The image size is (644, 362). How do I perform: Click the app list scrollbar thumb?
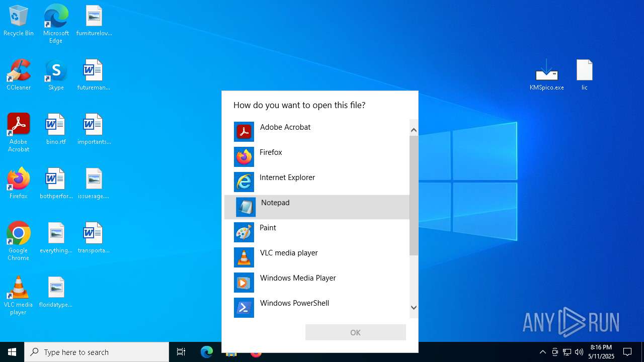414,195
